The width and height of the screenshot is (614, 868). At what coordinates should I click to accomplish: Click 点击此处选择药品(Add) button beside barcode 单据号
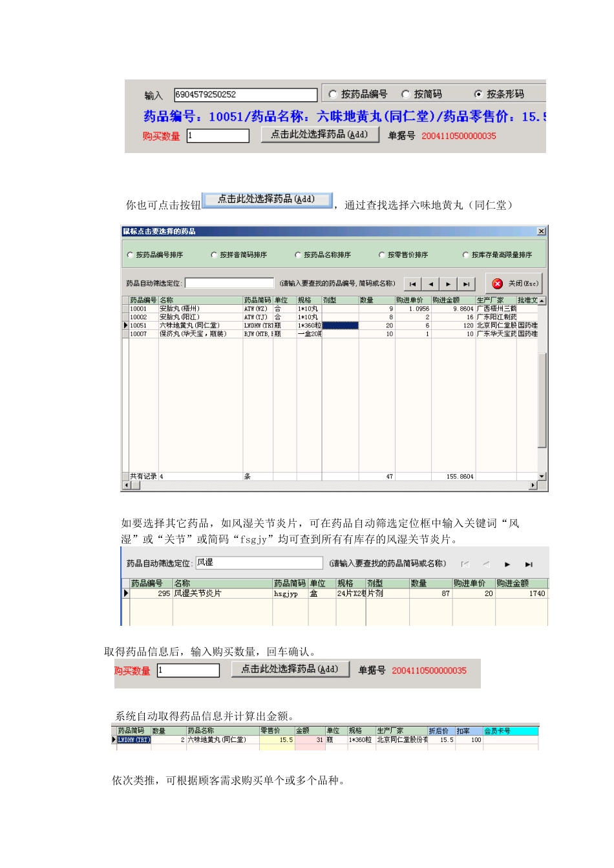[x=320, y=134]
